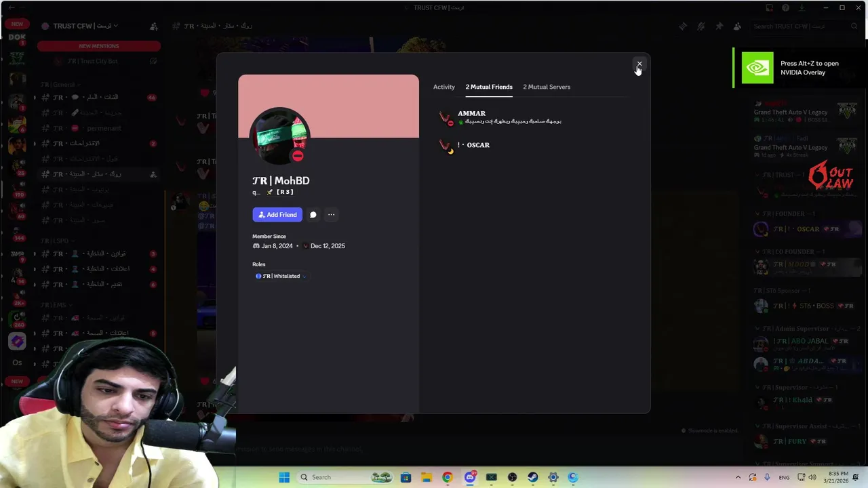The height and width of the screenshot is (488, 868).
Task: Open the Discord help question-mark icon
Action: click(785, 8)
